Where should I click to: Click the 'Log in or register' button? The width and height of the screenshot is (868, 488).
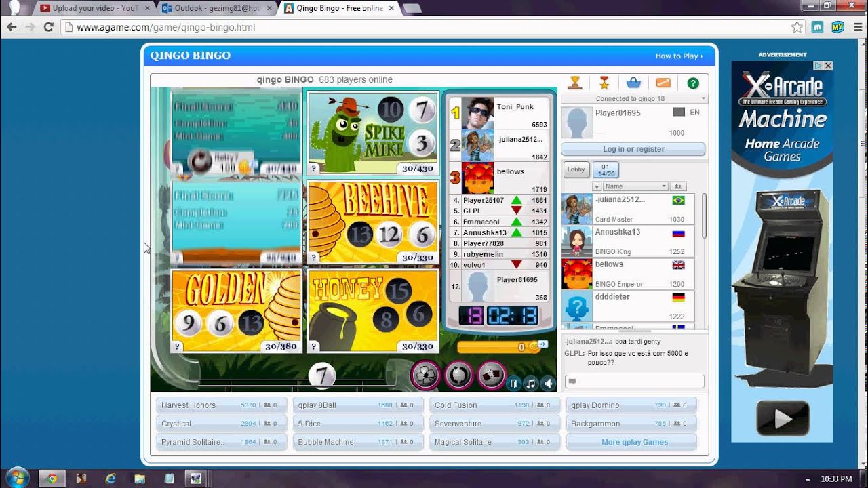click(x=633, y=149)
